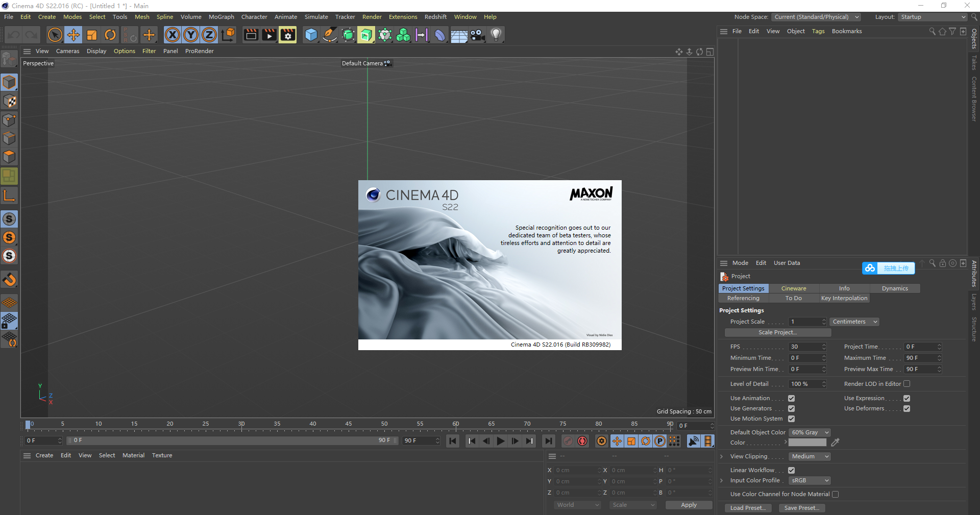This screenshot has height=515, width=980.
Task: Open the Spline Pen tool
Action: (330, 35)
